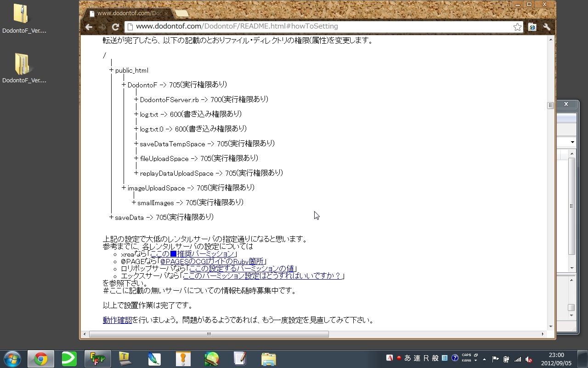Follow the 動作確認 link

tap(117, 320)
